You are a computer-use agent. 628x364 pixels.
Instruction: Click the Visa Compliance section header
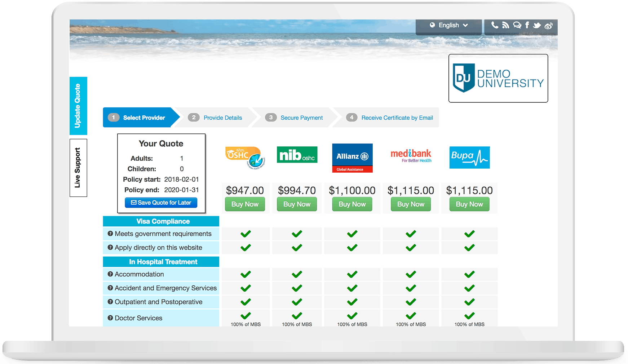coord(161,221)
